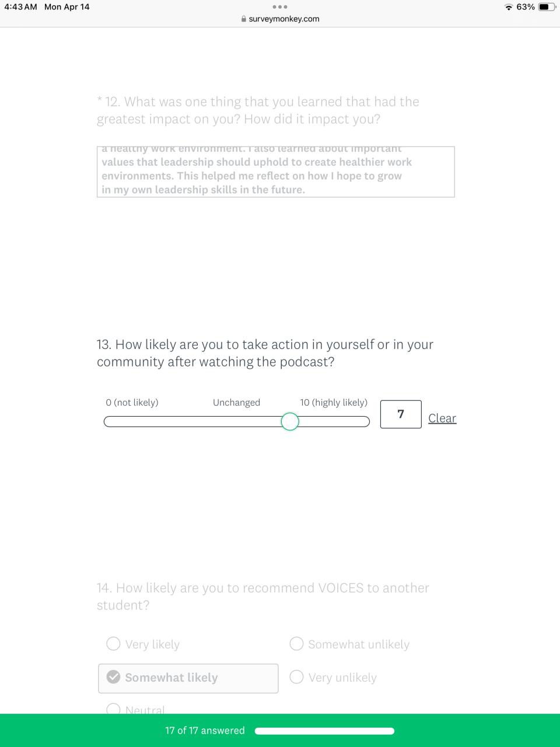
Task: Click the surveymonkey.com address text
Action: pos(284,19)
